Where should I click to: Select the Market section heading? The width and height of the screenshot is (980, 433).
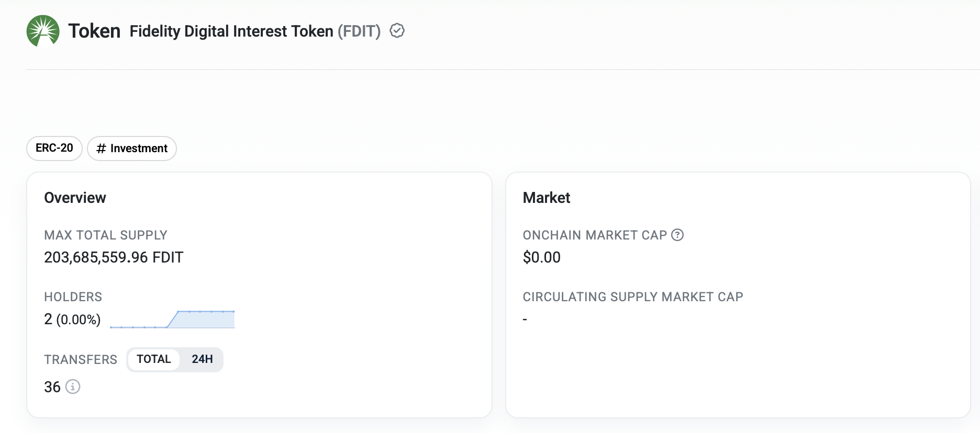point(547,198)
